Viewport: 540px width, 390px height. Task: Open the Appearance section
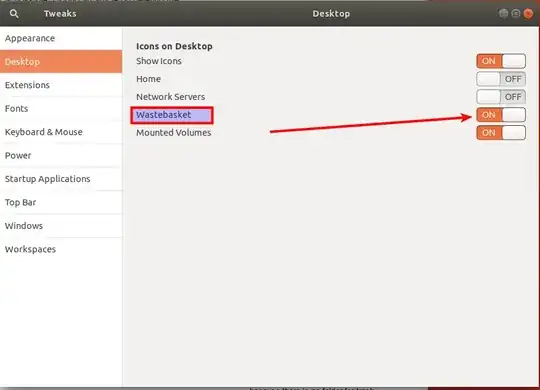click(61, 38)
